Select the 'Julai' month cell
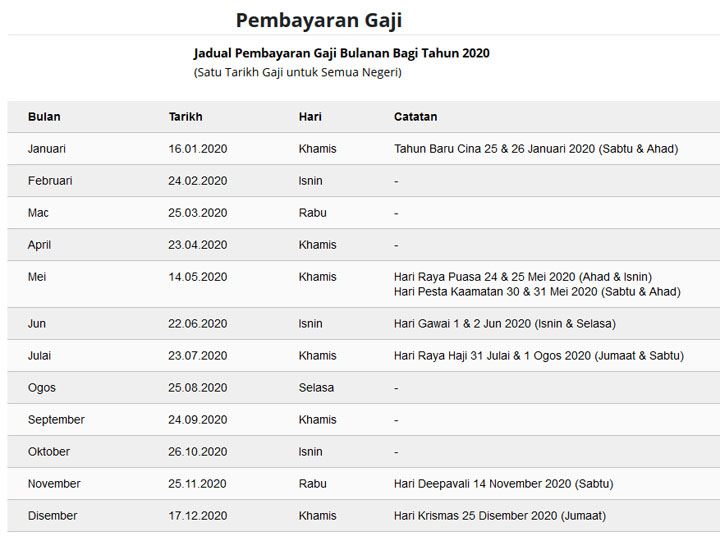This screenshot has width=720, height=541. coord(39,356)
